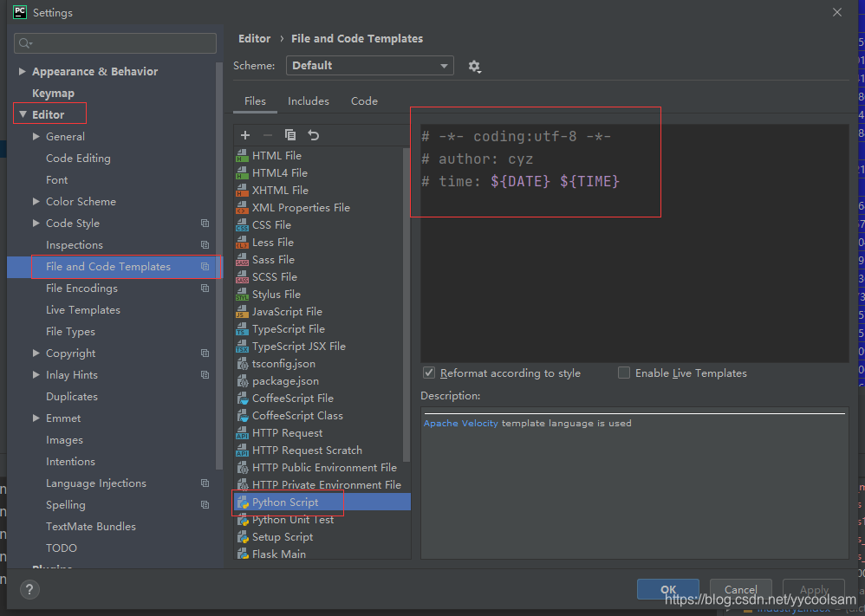Switch to the Files tab
The image size is (865, 616).
(x=255, y=101)
